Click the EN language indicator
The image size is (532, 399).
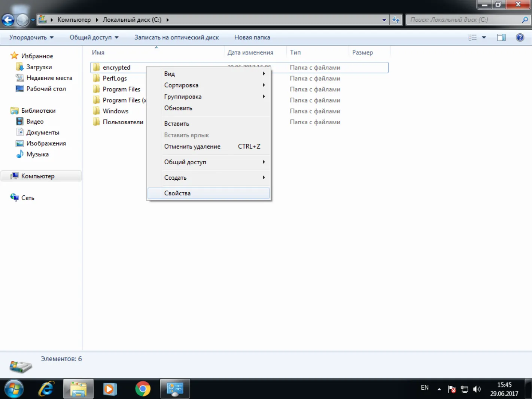tap(425, 388)
